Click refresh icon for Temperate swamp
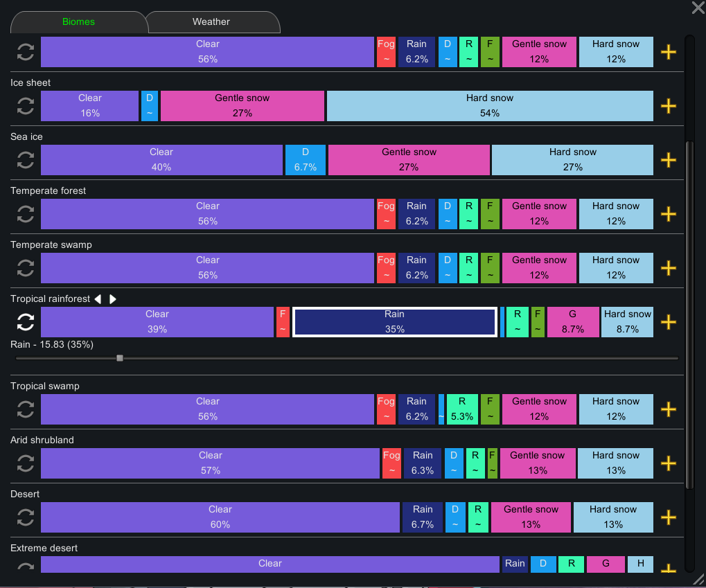Viewport: 706px width, 588px height. click(26, 268)
